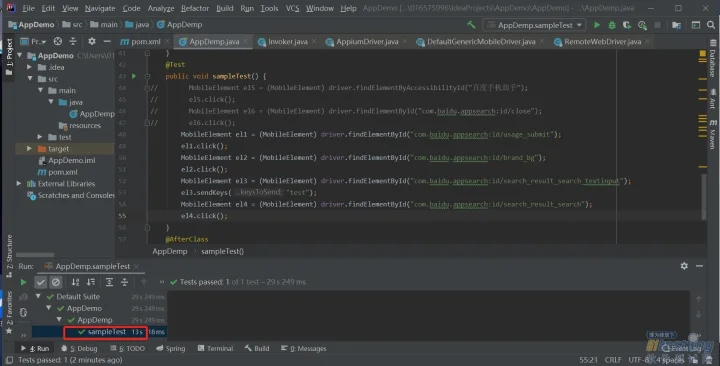720x366 pixels.
Task: Click the Profiler run icon in toolbar
Action: pos(642,25)
